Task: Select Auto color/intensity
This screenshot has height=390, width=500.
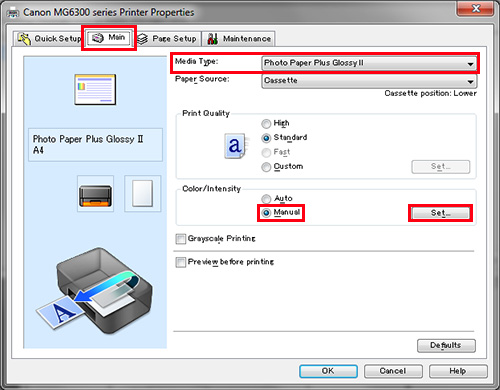Action: (x=277, y=199)
